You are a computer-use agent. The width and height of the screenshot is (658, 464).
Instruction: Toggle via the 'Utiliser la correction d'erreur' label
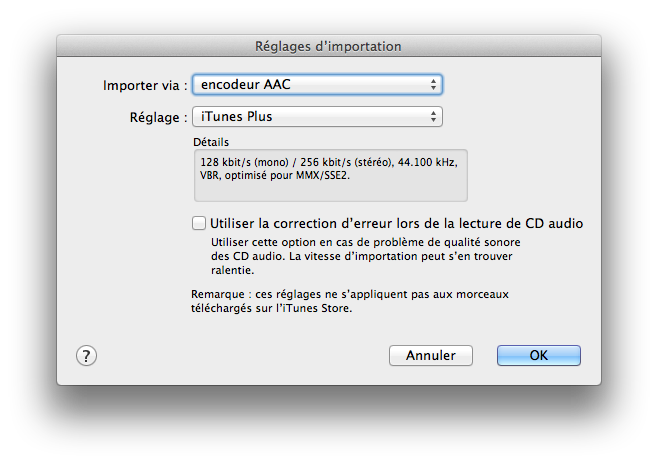pyautogui.click(x=397, y=224)
